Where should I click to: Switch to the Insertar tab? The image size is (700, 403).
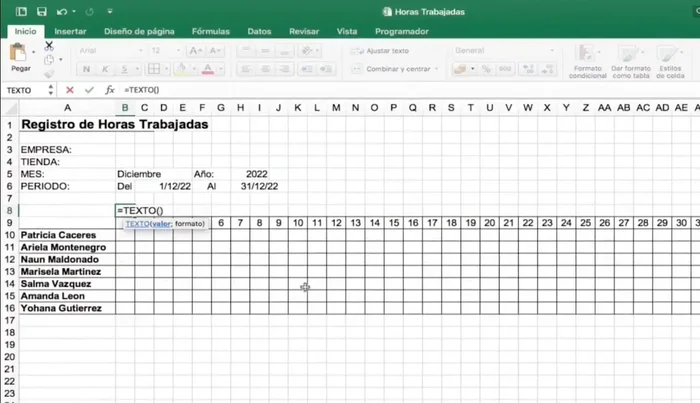click(x=70, y=31)
